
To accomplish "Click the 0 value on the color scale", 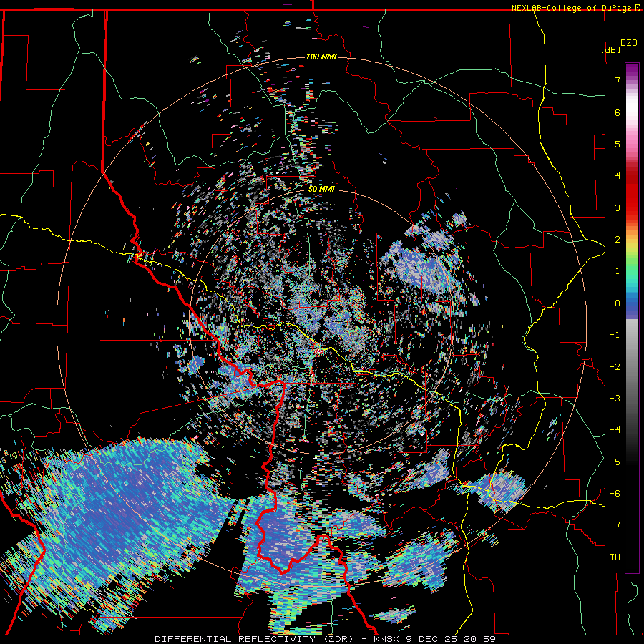I will [x=618, y=303].
